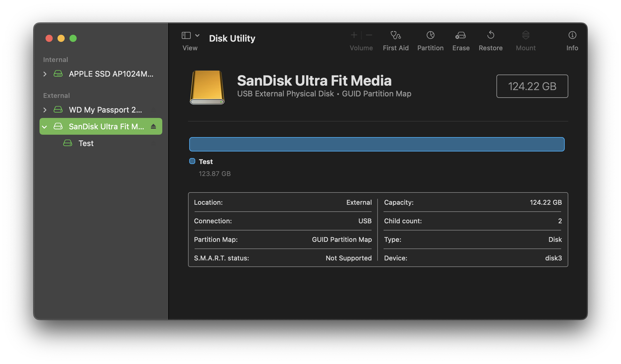Viewport: 621px width, 364px height.
Task: Collapse the SanDisk Ultra Fit entry
Action: tap(45, 126)
